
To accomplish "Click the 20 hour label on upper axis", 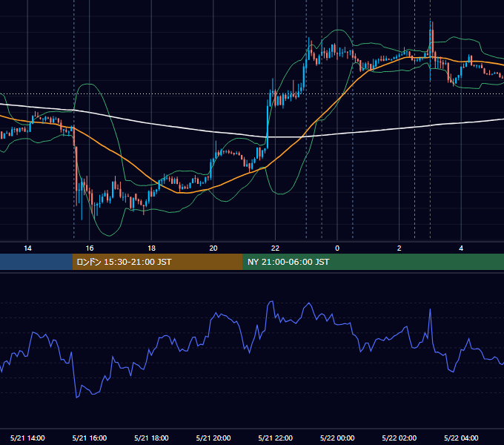I will 213,248.
